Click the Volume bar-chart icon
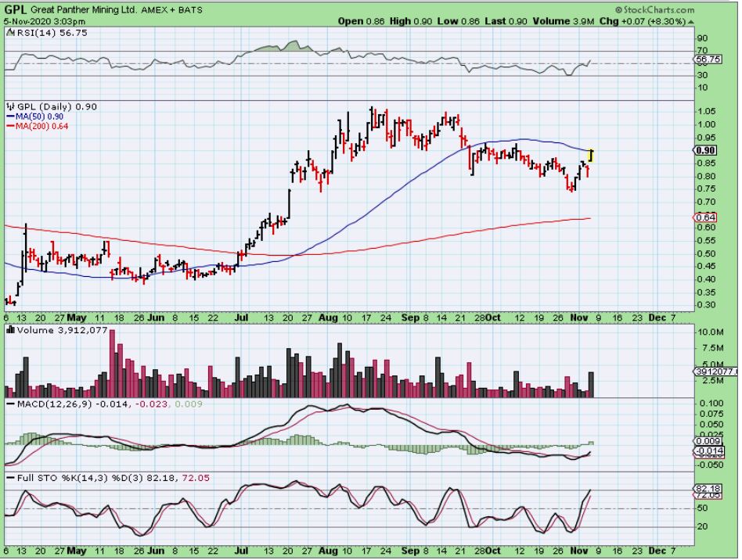Image resolution: width=742 pixels, height=560 pixels. coord(11,330)
